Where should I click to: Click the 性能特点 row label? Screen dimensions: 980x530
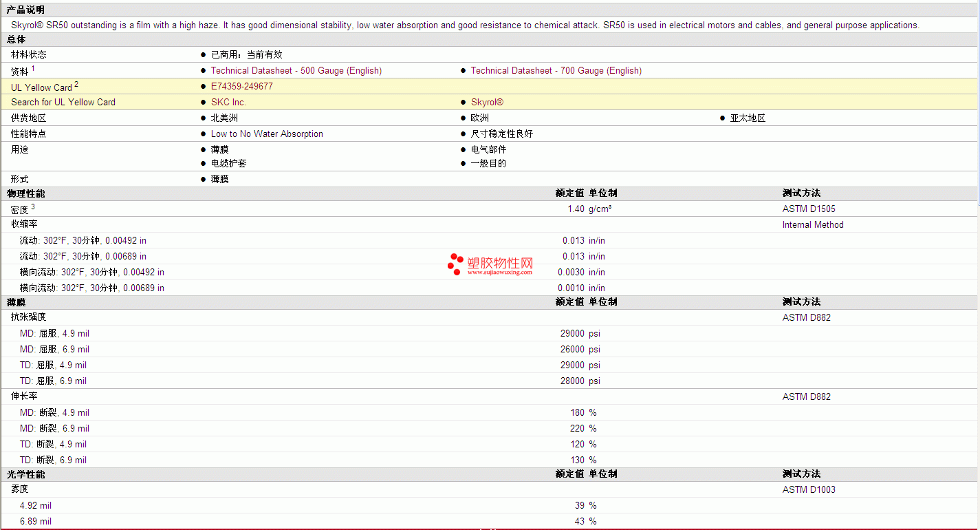[x=29, y=134]
